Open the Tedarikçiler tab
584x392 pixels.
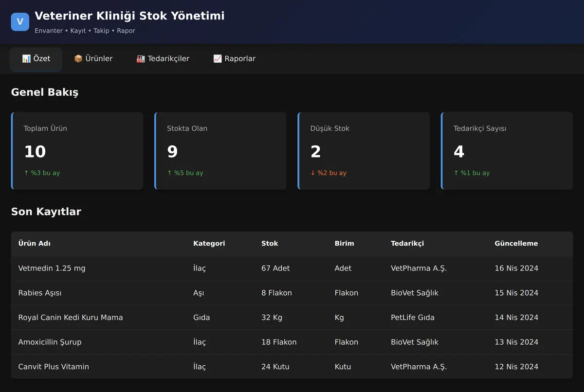tap(163, 59)
